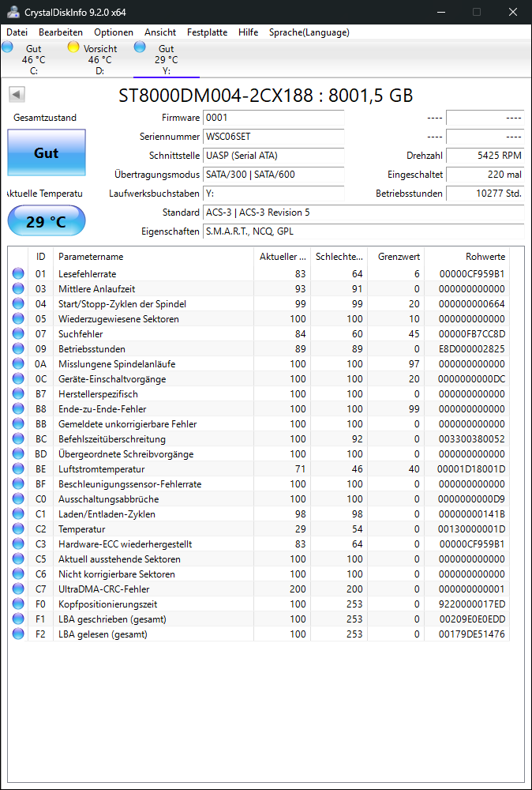The width and height of the screenshot is (532, 790).
Task: Select LBA geschrieben (gesamt) parameter name
Action: point(112,619)
